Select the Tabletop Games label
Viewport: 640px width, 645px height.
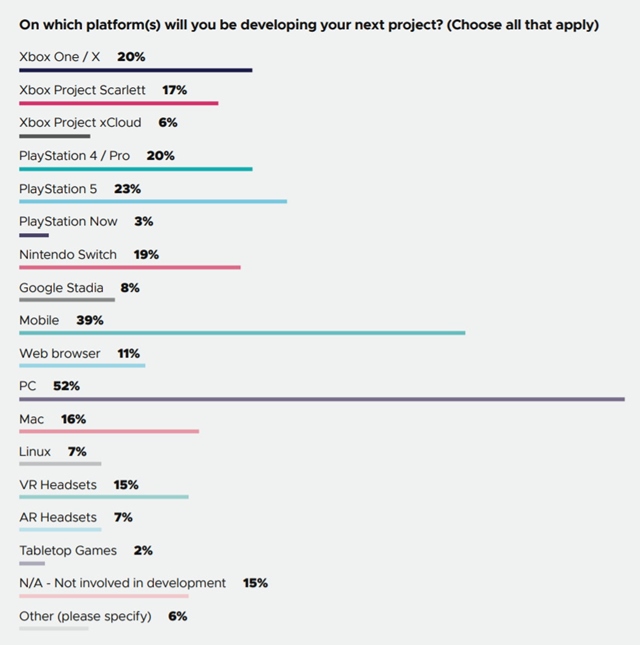[68, 550]
